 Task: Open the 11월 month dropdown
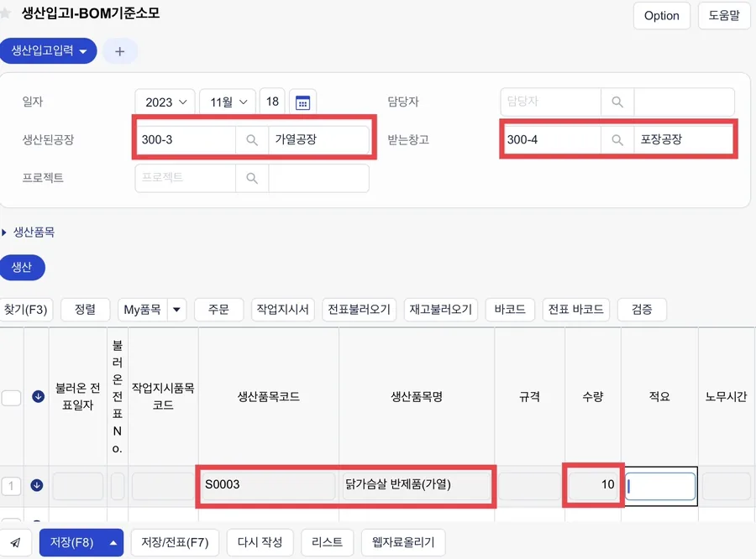point(227,102)
